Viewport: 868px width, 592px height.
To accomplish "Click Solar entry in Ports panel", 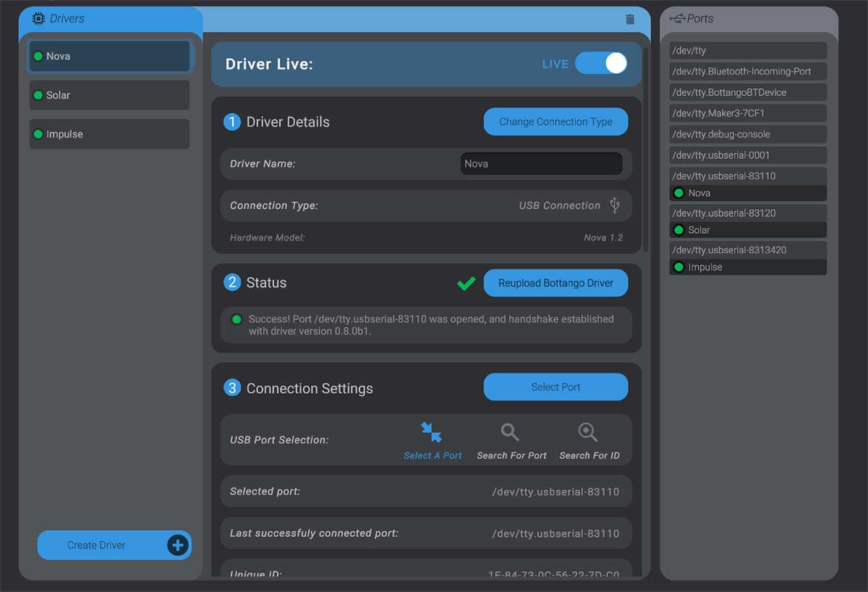I will (748, 230).
